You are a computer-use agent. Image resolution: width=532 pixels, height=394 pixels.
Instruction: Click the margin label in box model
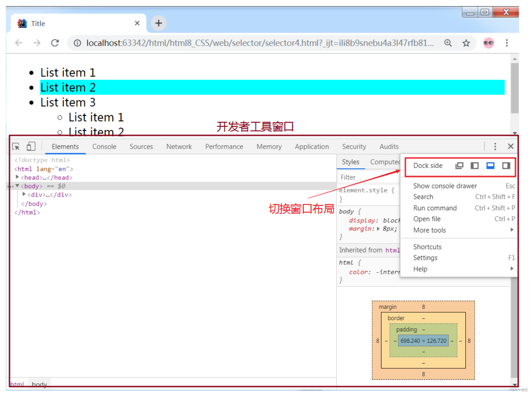pos(388,307)
